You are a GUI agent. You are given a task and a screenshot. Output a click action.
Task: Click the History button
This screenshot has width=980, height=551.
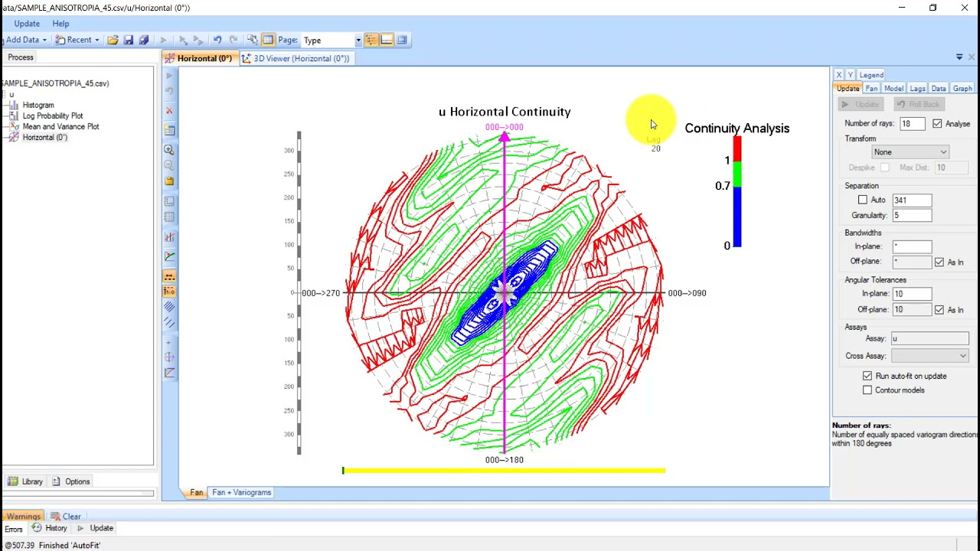tap(50, 528)
